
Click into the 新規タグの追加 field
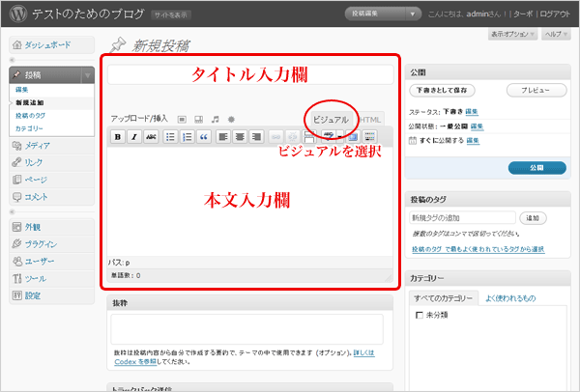462,218
